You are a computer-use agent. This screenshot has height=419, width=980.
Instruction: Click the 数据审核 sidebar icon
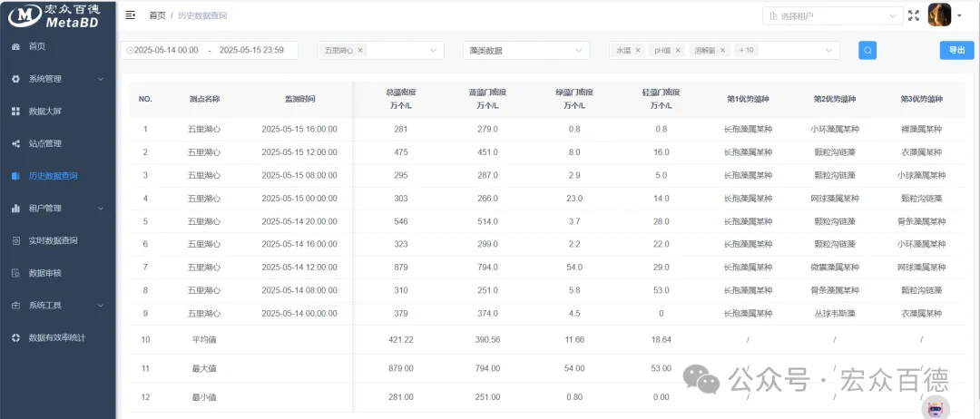pos(16,273)
